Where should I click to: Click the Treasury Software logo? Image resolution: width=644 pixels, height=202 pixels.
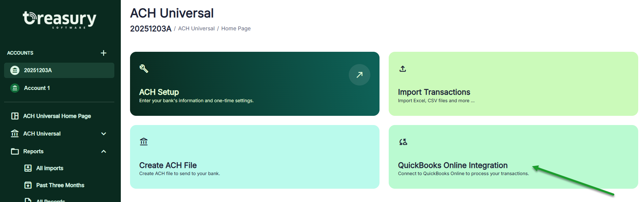click(60, 19)
